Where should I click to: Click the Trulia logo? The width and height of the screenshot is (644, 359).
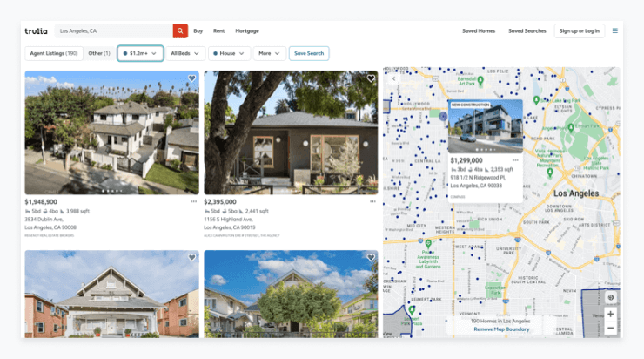click(36, 30)
